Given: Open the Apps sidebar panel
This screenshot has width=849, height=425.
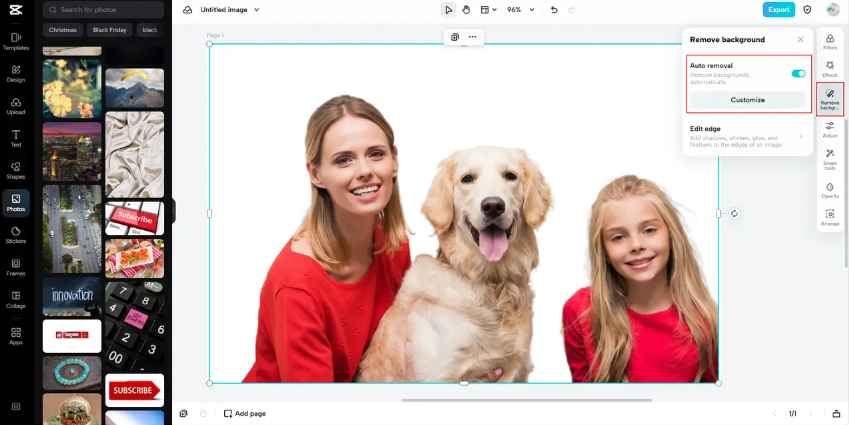Looking at the screenshot, I should click(16, 336).
